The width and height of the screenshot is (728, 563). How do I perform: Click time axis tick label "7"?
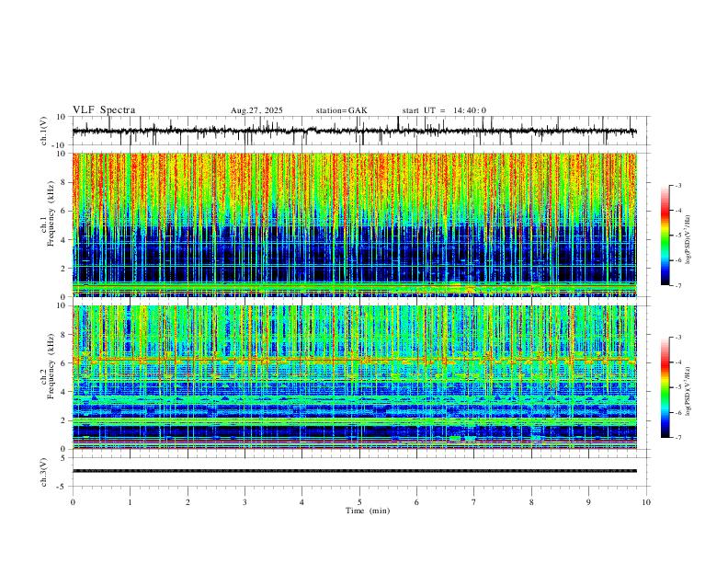[474, 502]
